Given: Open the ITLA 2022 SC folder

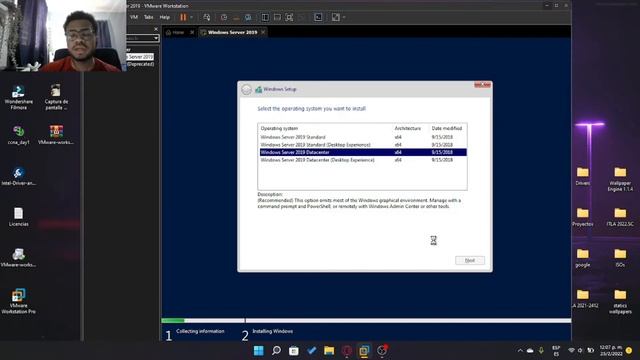Looking at the screenshot, I should click(x=620, y=217).
